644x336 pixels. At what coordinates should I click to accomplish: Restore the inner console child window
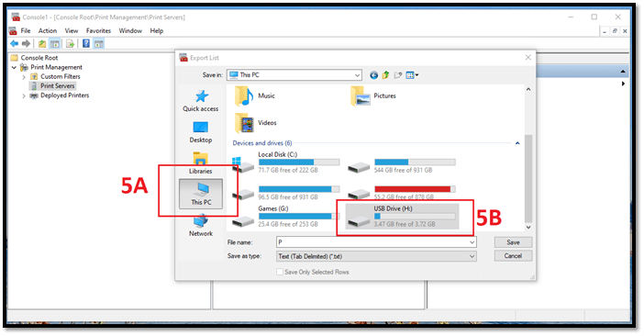[x=615, y=31]
